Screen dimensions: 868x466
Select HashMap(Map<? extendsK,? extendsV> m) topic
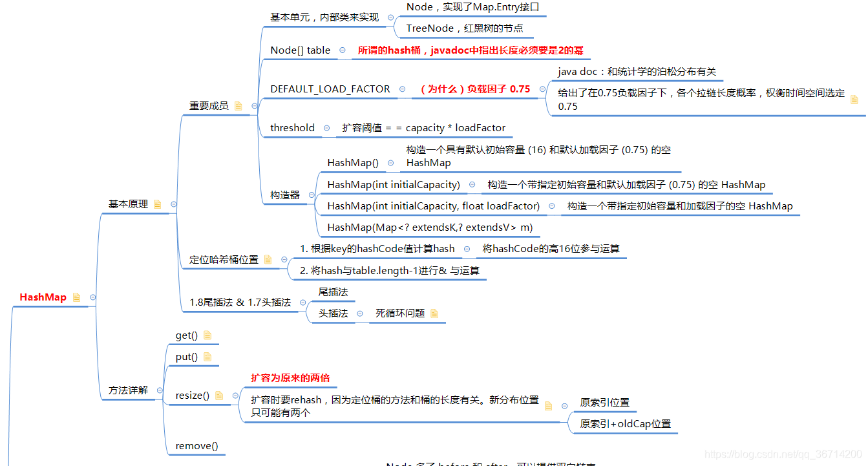coord(430,228)
